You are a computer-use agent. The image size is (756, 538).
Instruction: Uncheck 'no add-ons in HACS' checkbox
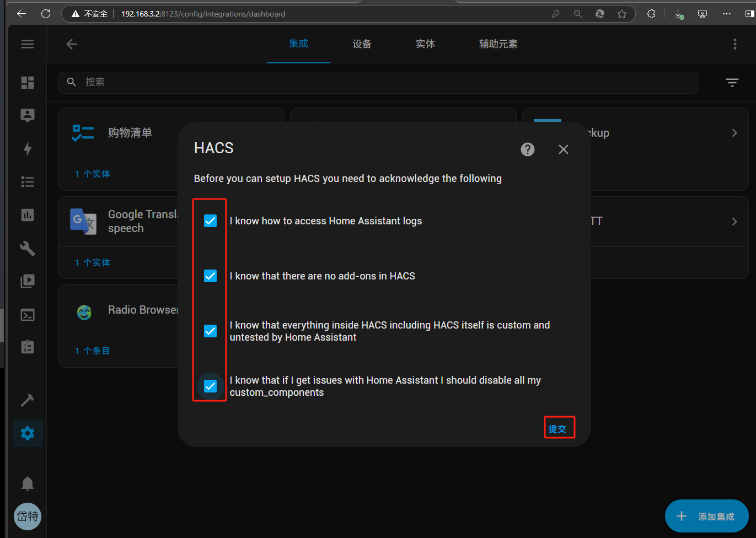pos(211,276)
